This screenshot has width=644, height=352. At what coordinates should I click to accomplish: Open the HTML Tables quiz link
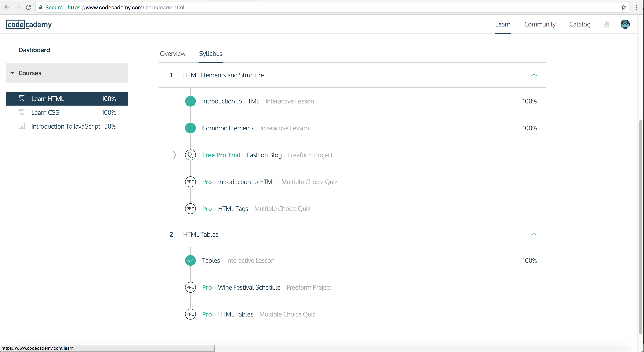(236, 314)
